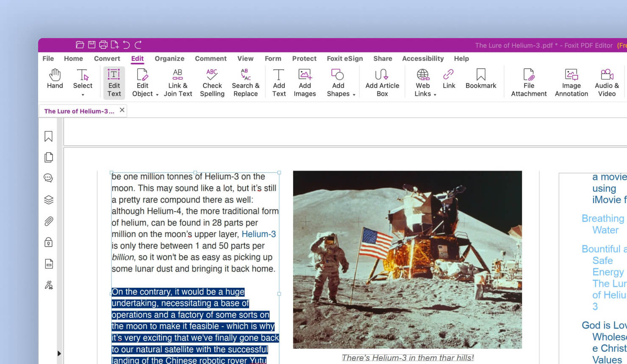Viewport: 627px width, 364px height.
Task: Click the image caption about Helium-3 hills
Action: (408, 358)
